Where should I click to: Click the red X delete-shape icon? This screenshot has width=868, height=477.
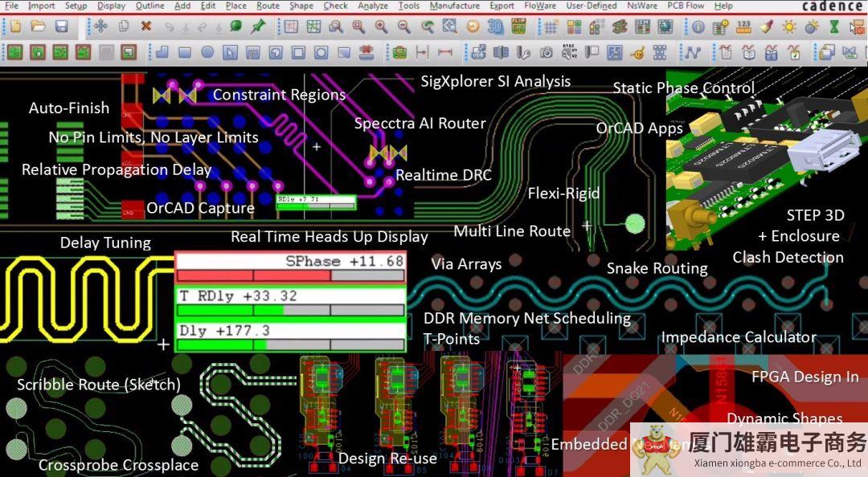[366, 52]
